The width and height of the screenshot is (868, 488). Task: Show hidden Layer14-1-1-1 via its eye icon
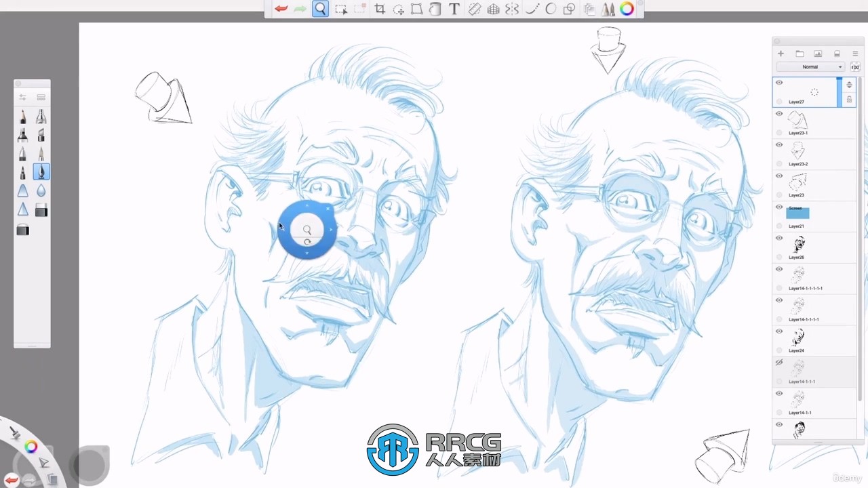point(779,363)
